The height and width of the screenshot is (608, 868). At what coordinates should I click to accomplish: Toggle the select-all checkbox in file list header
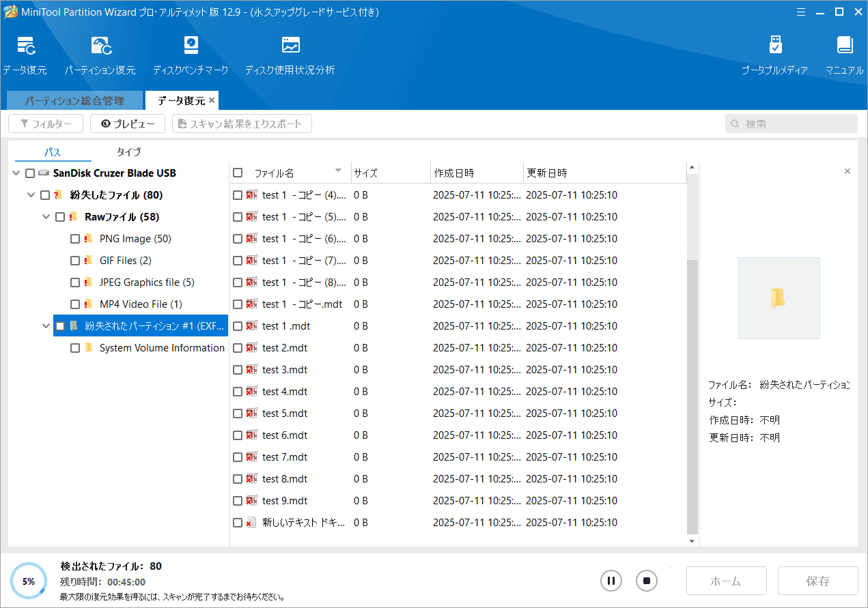pos(238,173)
